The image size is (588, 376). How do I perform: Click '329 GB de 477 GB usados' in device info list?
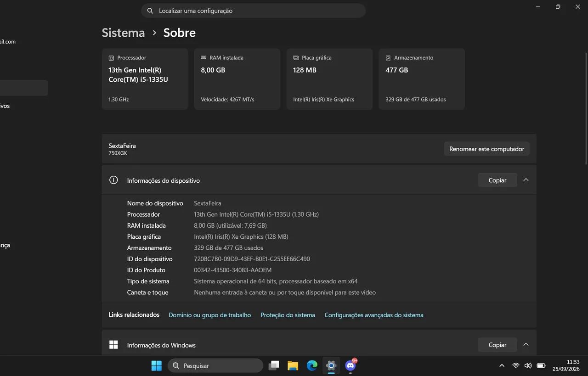tap(228, 248)
